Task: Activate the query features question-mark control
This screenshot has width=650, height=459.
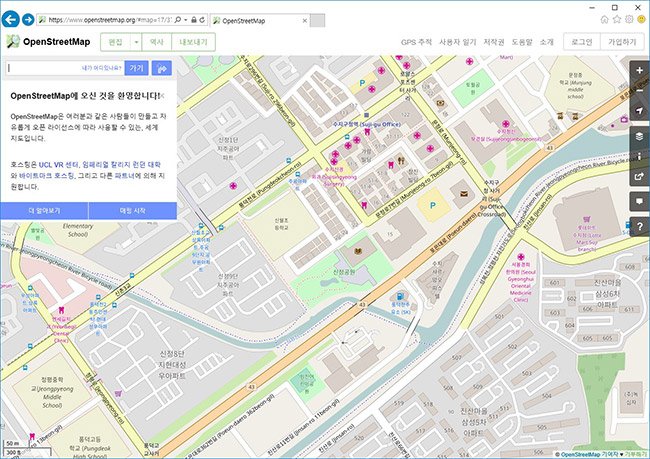Action: point(639,226)
